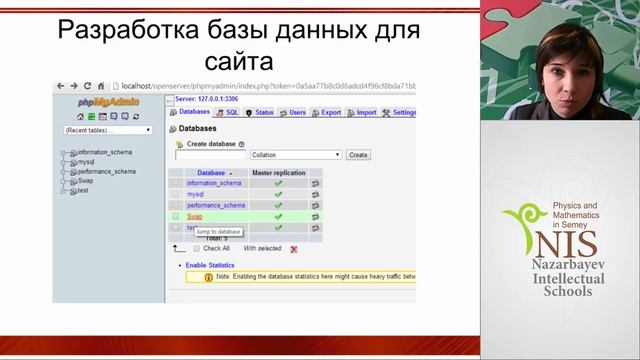This screenshot has width=640, height=360.
Task: Click the browser address bar URL
Action: tap(269, 86)
